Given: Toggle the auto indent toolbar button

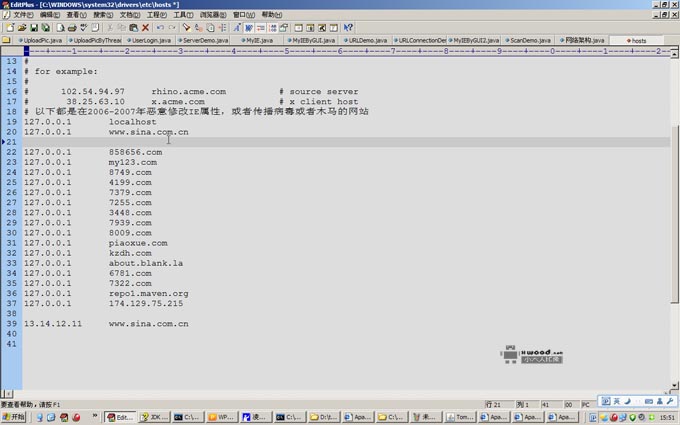Looking at the screenshot, I should coord(261,28).
